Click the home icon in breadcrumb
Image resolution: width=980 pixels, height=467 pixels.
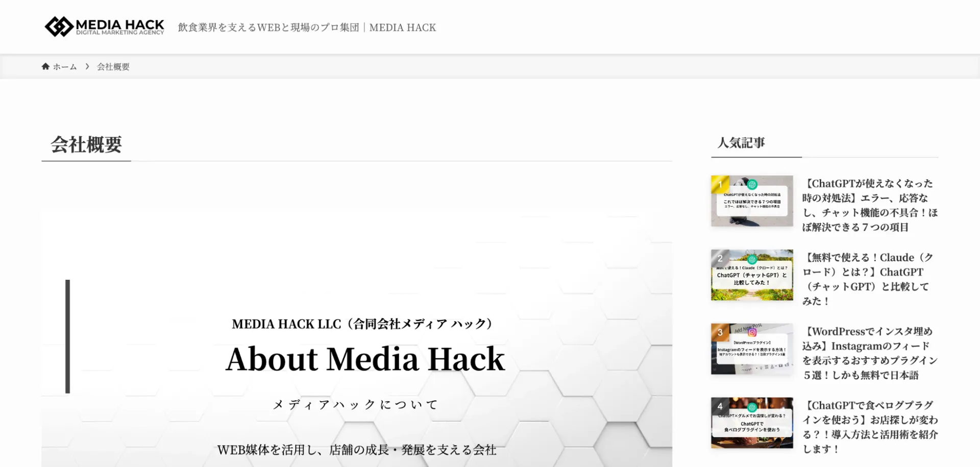(45, 66)
